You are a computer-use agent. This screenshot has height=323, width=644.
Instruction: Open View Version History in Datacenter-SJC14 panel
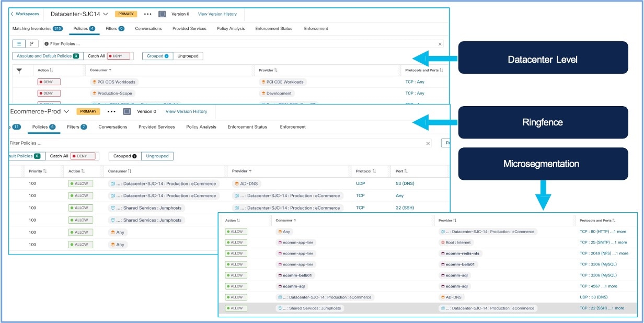click(x=217, y=14)
